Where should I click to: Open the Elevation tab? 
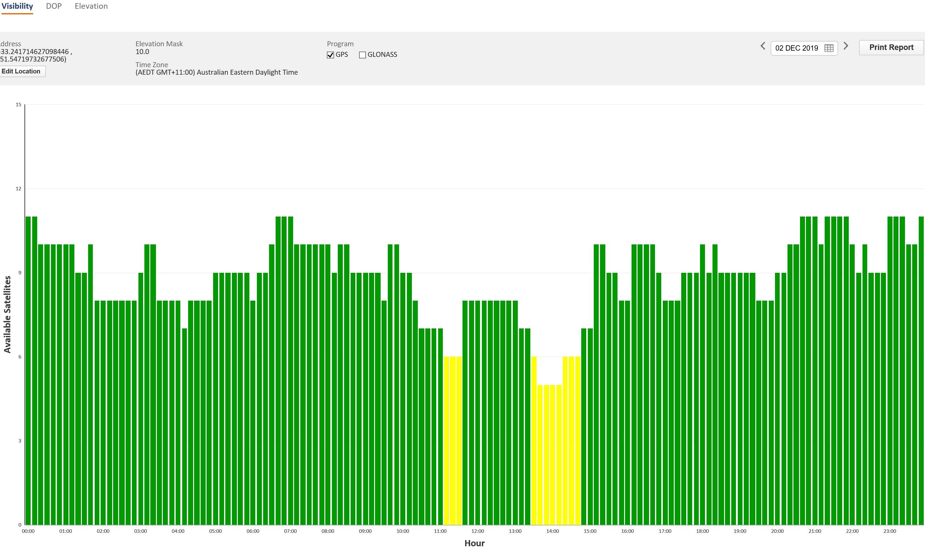pos(91,6)
